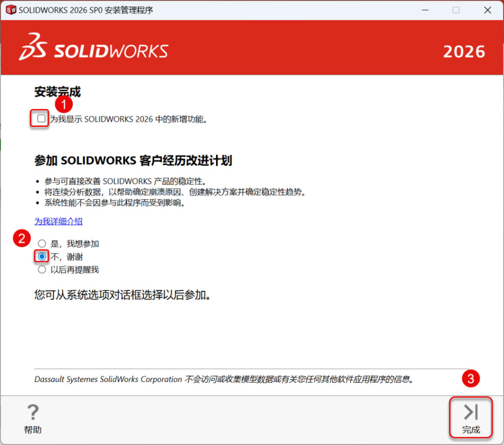Enable the show new features checkbox
Screen dimensions: 504x445
(41, 119)
